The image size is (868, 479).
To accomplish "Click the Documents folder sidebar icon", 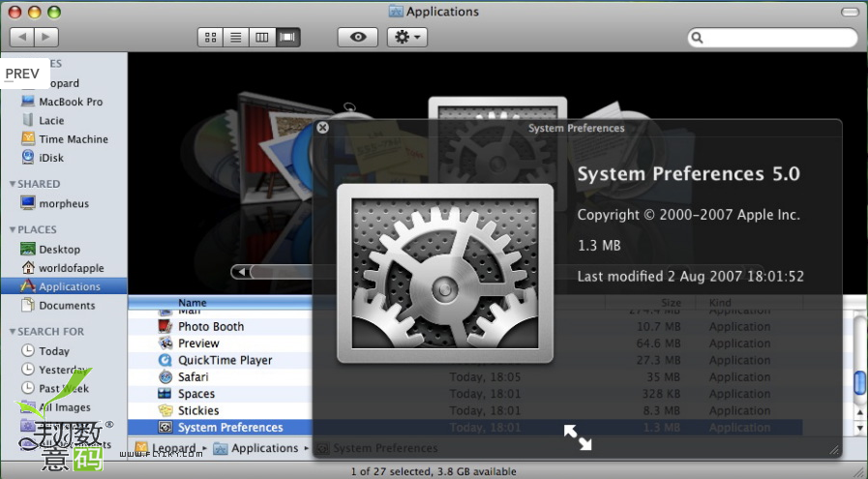I will tap(28, 305).
